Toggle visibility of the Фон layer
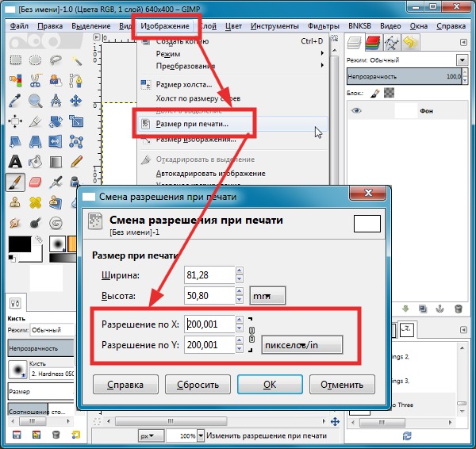 pos(356,110)
